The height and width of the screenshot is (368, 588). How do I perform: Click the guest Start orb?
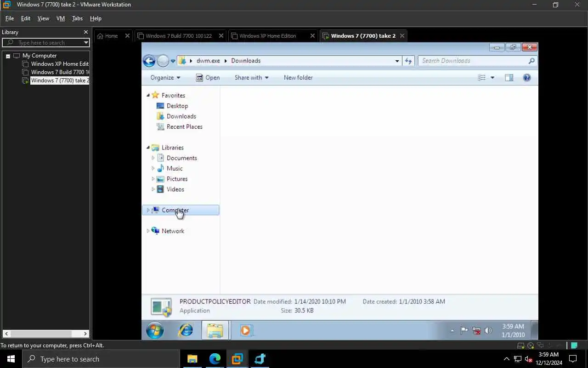pyautogui.click(x=155, y=330)
